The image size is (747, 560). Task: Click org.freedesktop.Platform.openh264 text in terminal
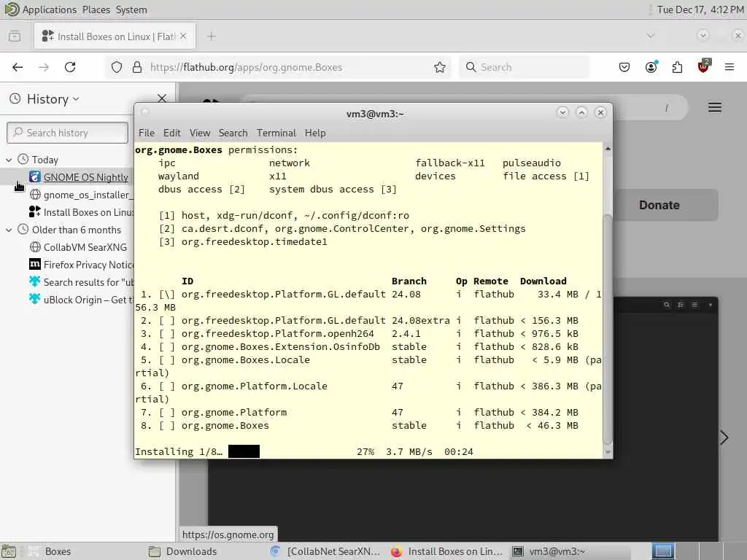pos(278,334)
